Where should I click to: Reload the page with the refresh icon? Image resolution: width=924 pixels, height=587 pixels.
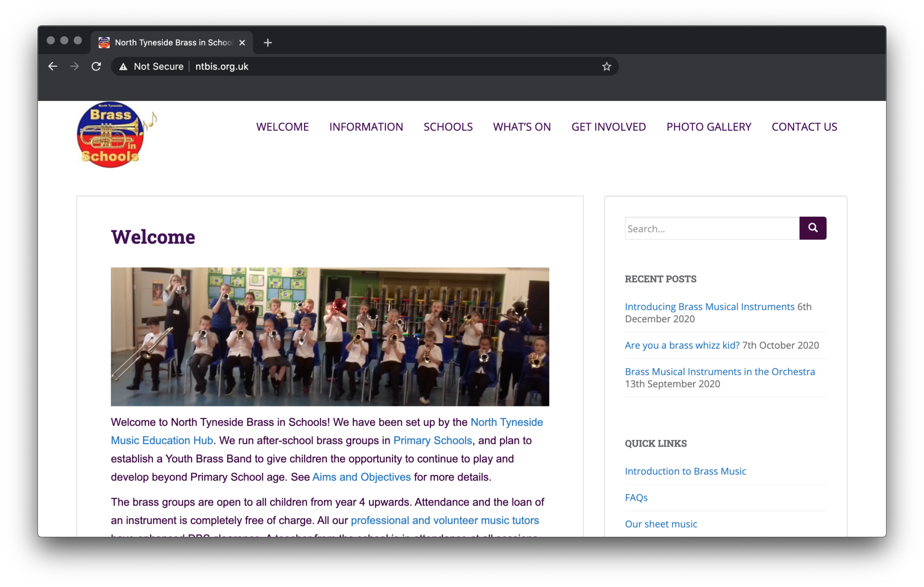pos(96,66)
